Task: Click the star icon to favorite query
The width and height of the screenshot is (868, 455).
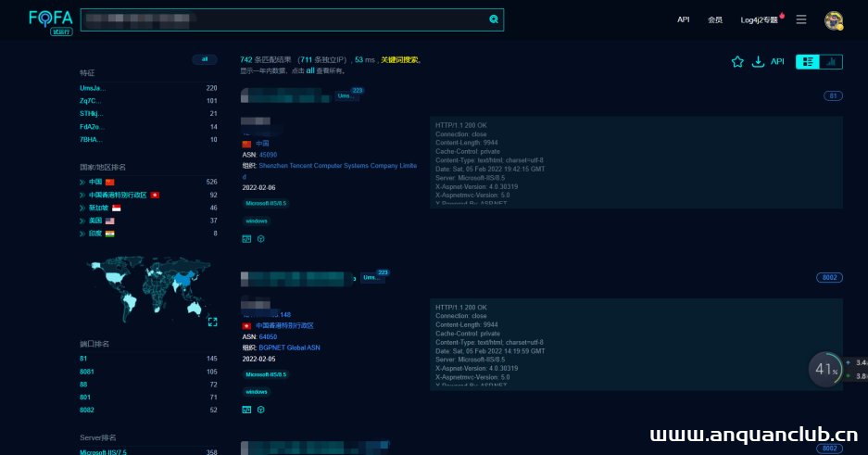Action: pyautogui.click(x=737, y=61)
